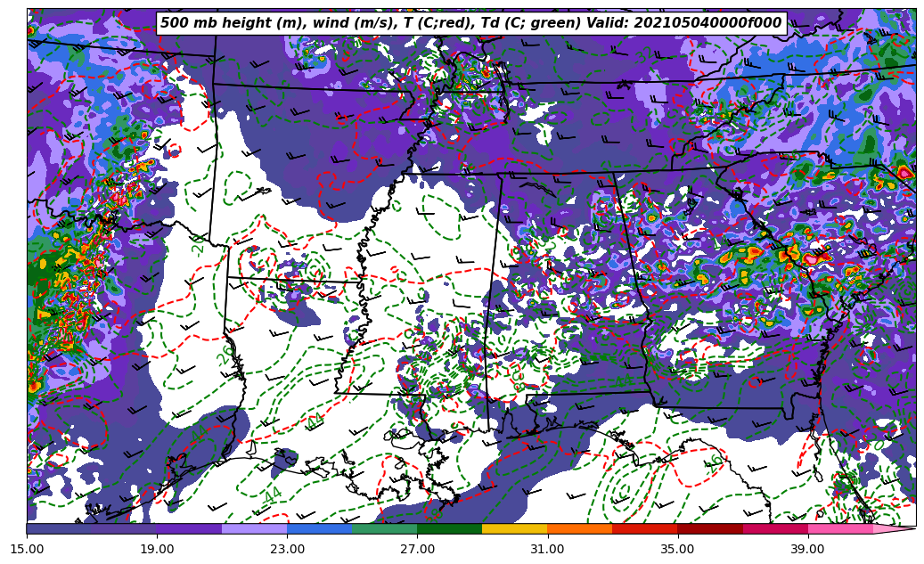
Task: Select the slate-blue colorbar segment starting at 15.00
Action: tap(59, 528)
